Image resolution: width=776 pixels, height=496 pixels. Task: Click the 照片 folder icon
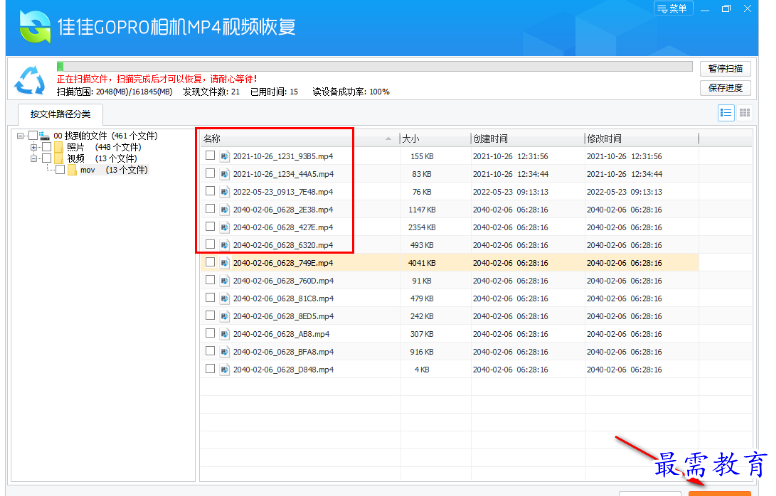coord(59,147)
